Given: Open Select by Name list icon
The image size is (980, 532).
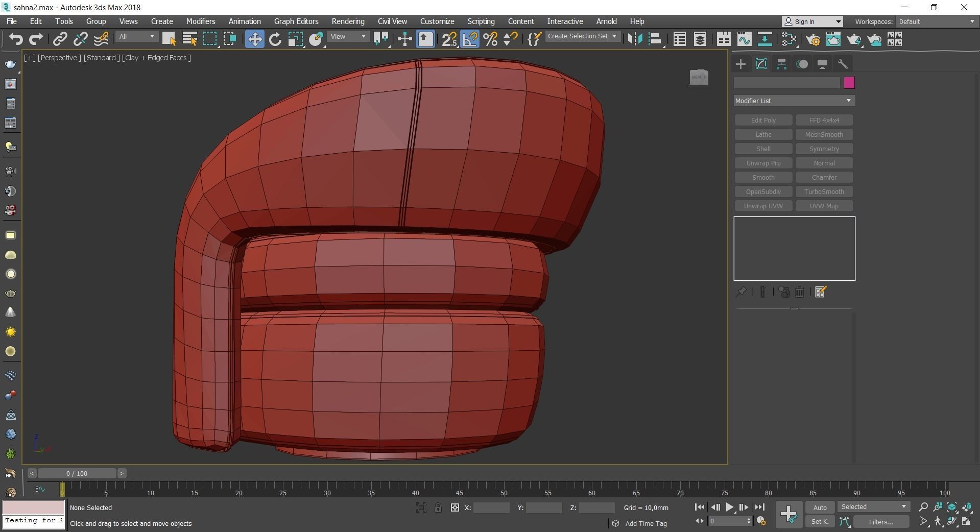Looking at the screenshot, I should tap(189, 39).
